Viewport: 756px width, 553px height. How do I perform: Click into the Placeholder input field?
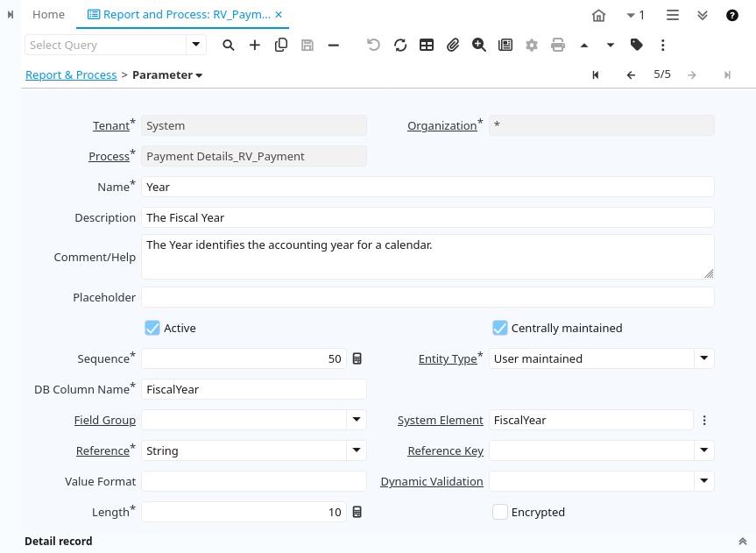(427, 297)
